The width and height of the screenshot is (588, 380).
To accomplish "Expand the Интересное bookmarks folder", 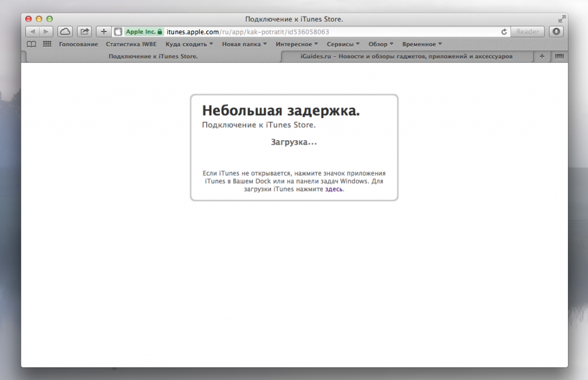I will (x=297, y=44).
